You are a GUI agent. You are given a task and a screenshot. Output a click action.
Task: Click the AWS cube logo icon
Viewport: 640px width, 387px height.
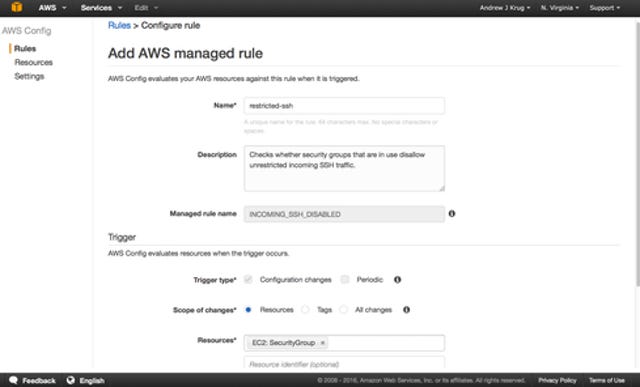pyautogui.click(x=17, y=7)
